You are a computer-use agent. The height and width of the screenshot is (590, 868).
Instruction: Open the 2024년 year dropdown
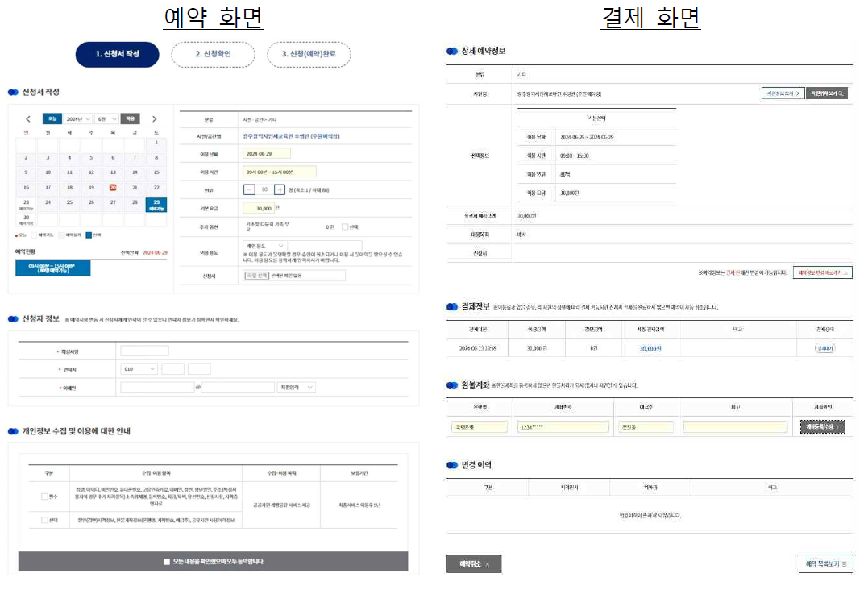tap(77, 119)
